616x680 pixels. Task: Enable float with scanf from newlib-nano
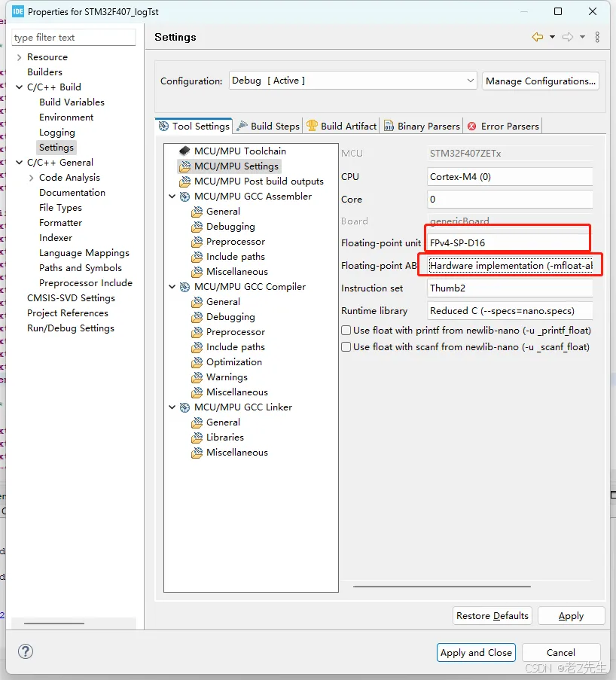346,347
